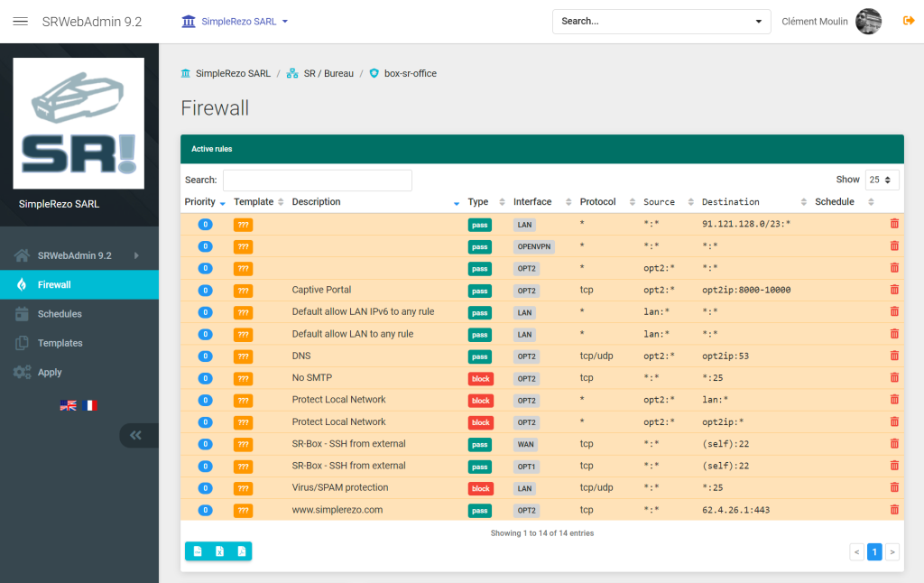The width and height of the screenshot is (924, 583).
Task: Go to the next results page
Action: (x=892, y=551)
